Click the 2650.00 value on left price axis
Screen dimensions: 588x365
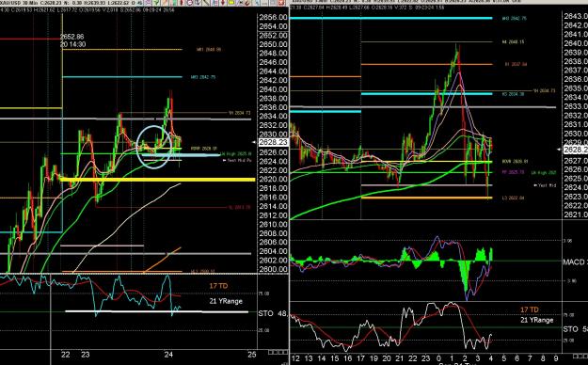pos(273,44)
